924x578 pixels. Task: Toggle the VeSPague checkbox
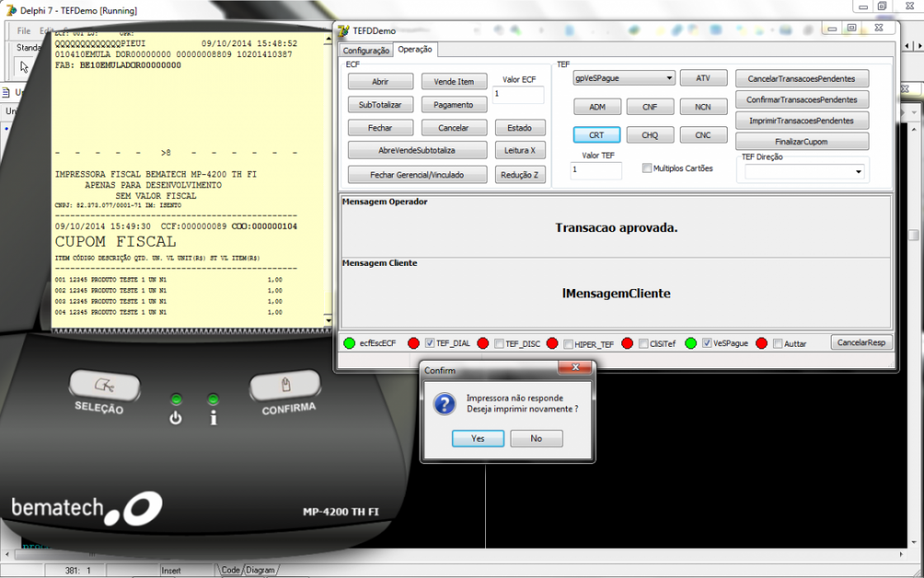pos(707,343)
